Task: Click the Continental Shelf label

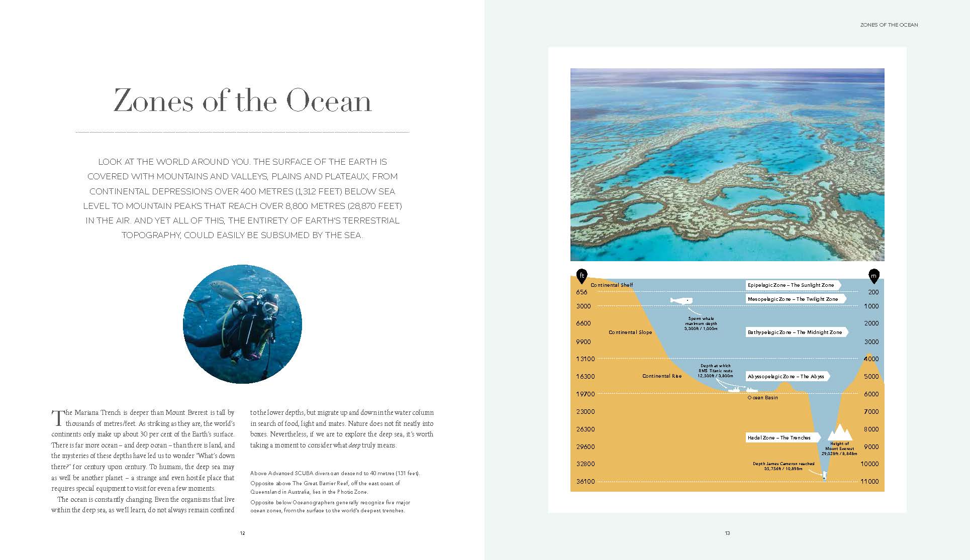Action: 612,285
